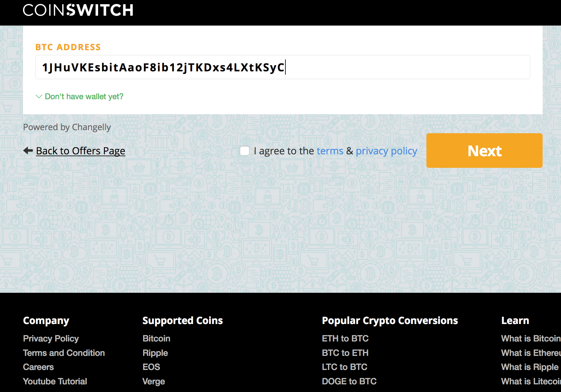Image resolution: width=561 pixels, height=392 pixels.
Task: Click into the BTC address field
Action: click(283, 67)
